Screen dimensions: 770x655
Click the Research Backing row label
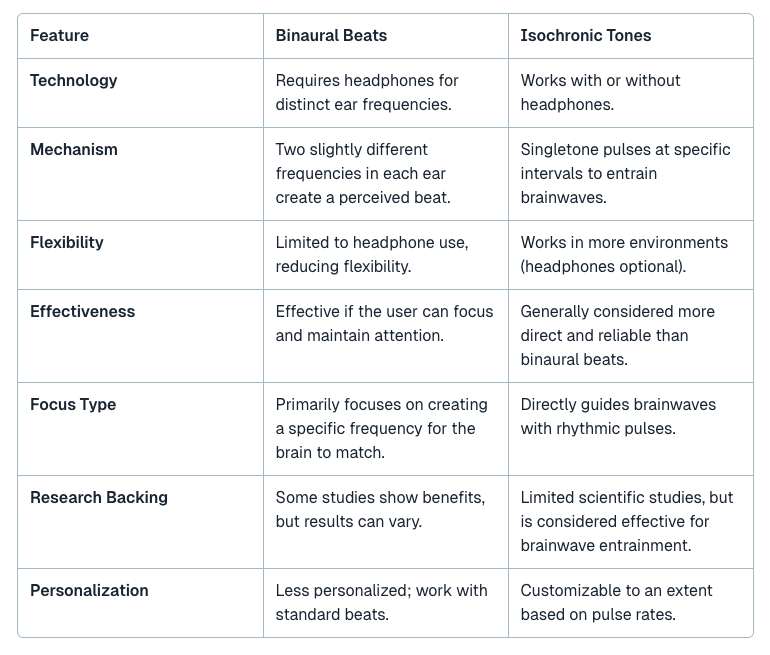point(99,497)
